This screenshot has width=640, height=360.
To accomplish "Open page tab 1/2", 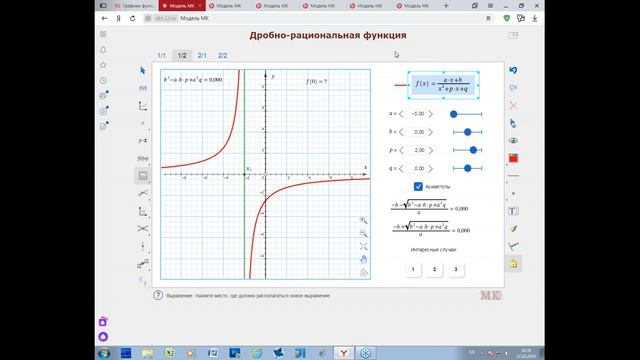I will tap(182, 56).
